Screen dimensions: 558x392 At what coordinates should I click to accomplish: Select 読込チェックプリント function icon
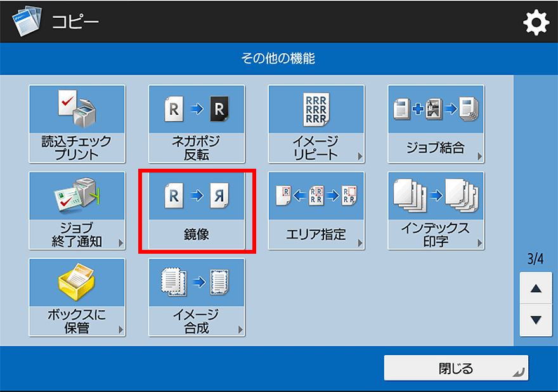[x=77, y=124]
